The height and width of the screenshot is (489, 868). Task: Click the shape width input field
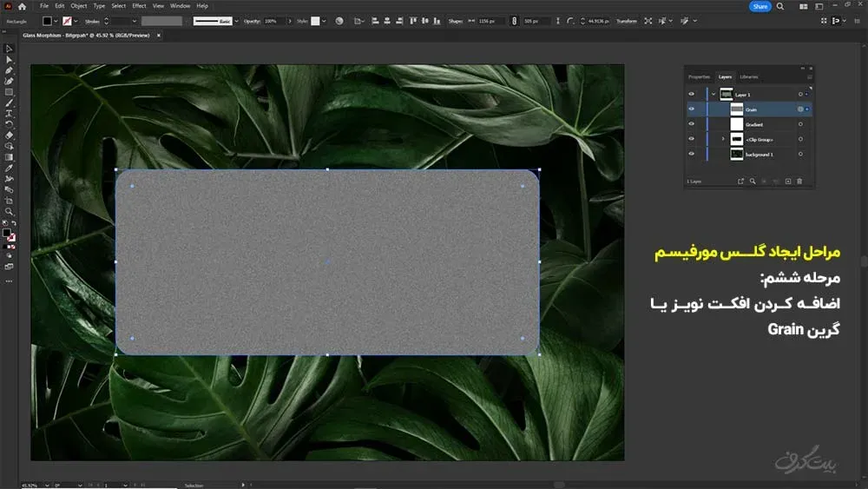pos(491,21)
